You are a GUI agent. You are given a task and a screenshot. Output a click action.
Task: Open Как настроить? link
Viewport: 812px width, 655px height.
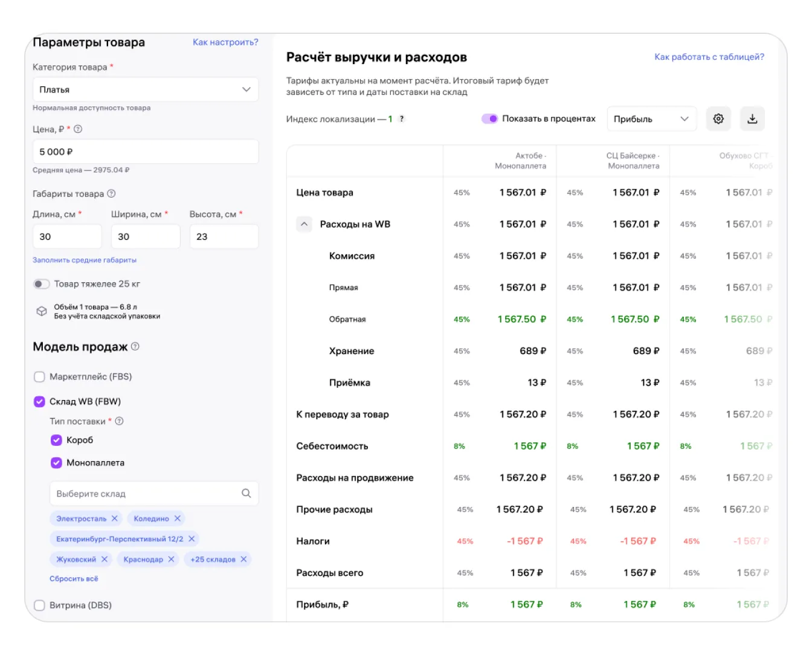[225, 42]
